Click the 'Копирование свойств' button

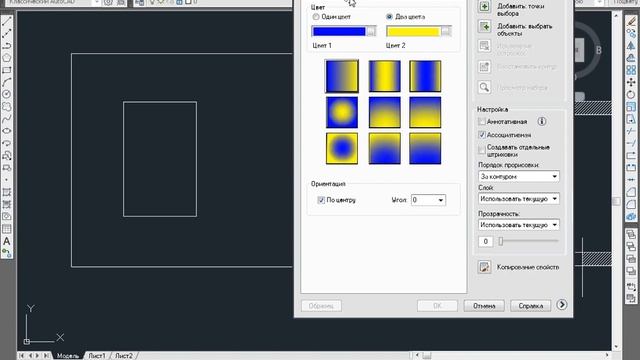click(484, 267)
